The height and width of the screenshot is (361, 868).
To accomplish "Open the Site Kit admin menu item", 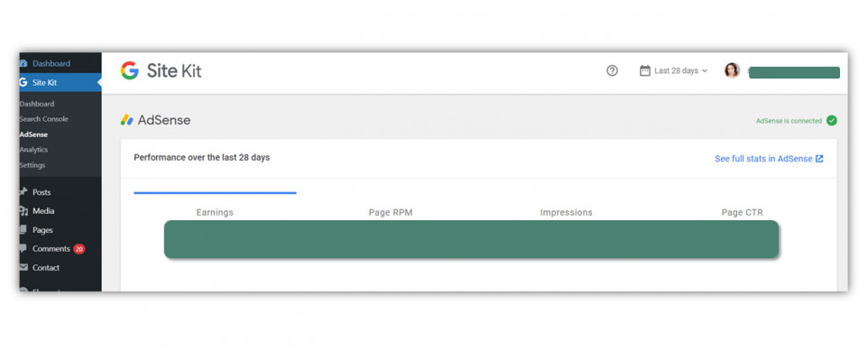I will click(60, 83).
